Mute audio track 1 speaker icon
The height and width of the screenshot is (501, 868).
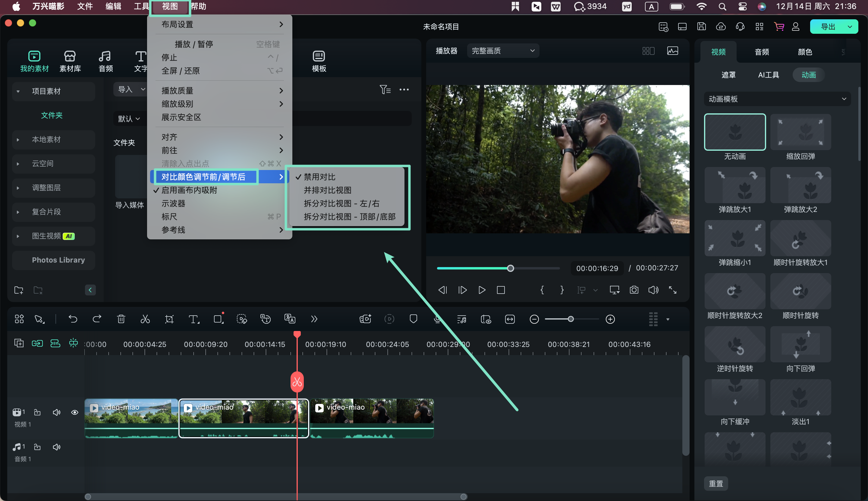(56, 447)
